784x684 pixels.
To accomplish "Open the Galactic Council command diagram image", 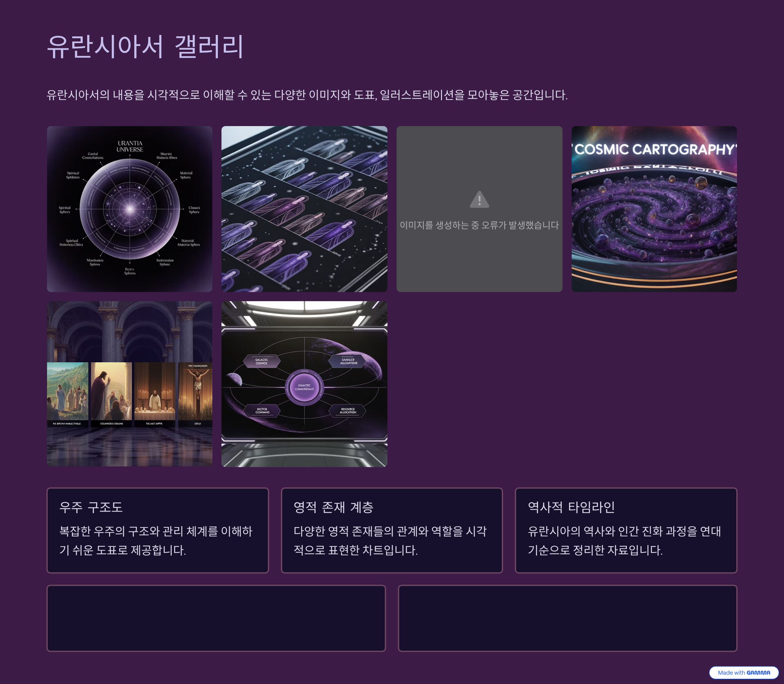I will click(304, 383).
